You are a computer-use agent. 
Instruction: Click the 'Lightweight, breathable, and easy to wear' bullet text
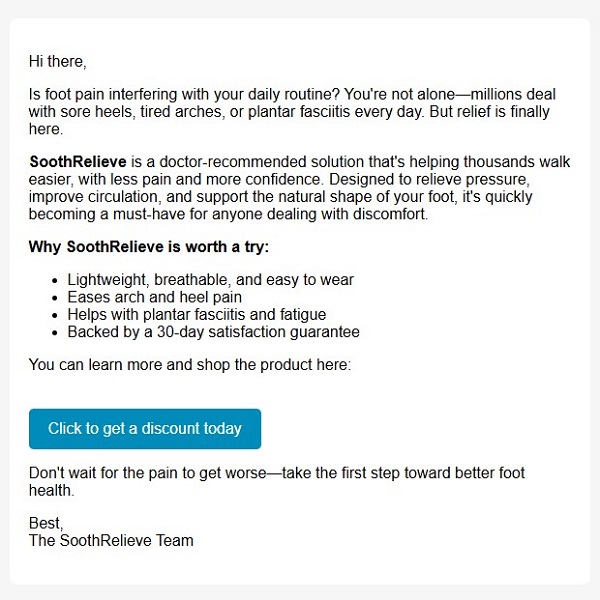tap(210, 280)
